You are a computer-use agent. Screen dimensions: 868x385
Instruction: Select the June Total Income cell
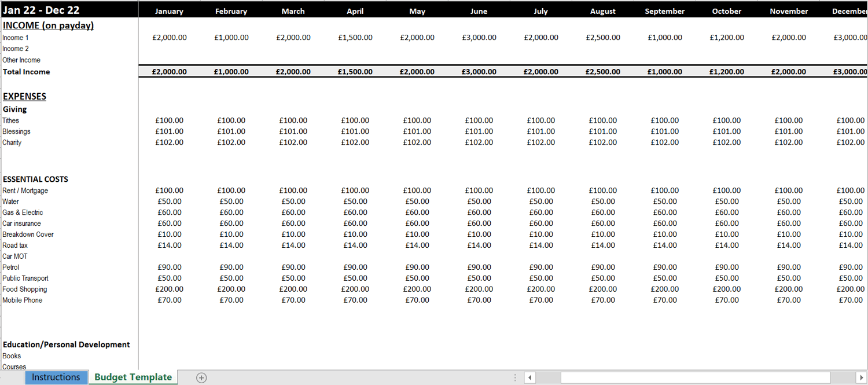coord(479,72)
